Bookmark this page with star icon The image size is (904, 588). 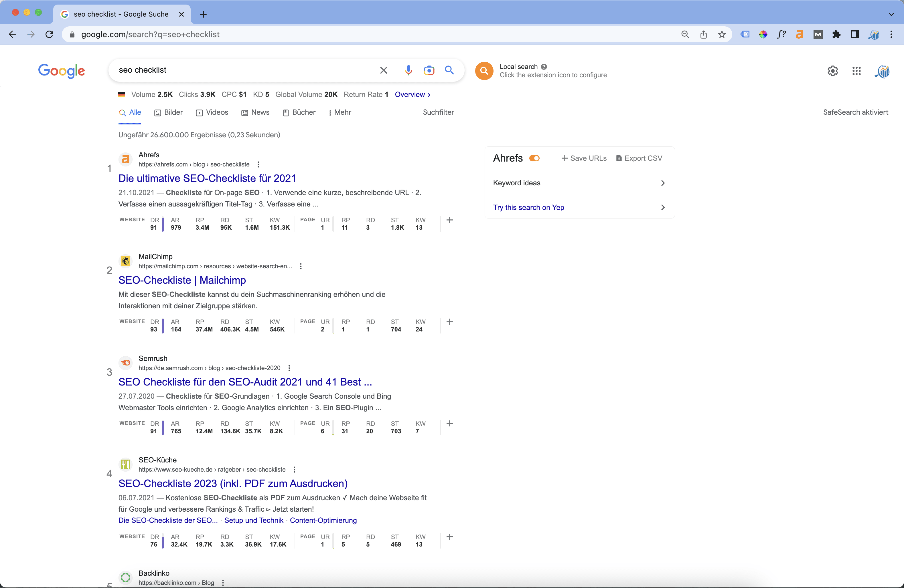pos(722,35)
